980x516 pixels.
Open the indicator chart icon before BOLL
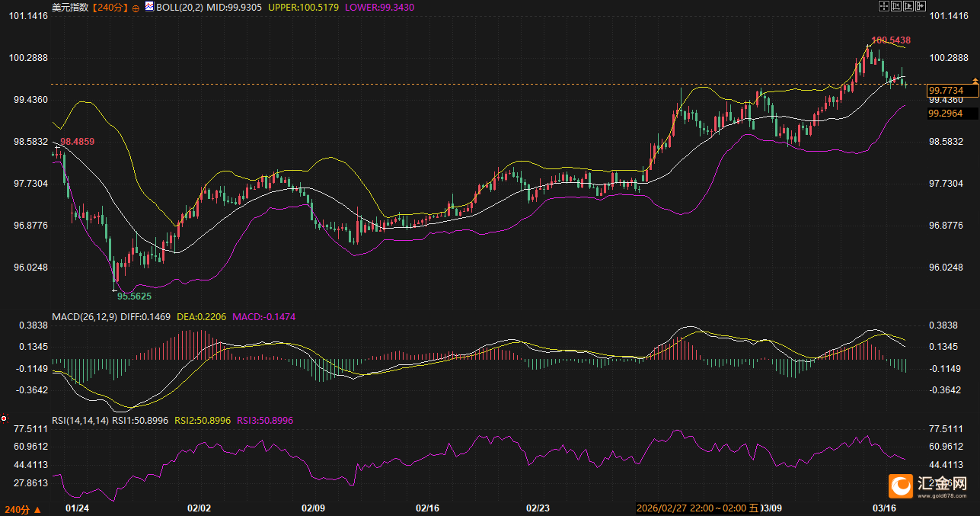tap(149, 6)
